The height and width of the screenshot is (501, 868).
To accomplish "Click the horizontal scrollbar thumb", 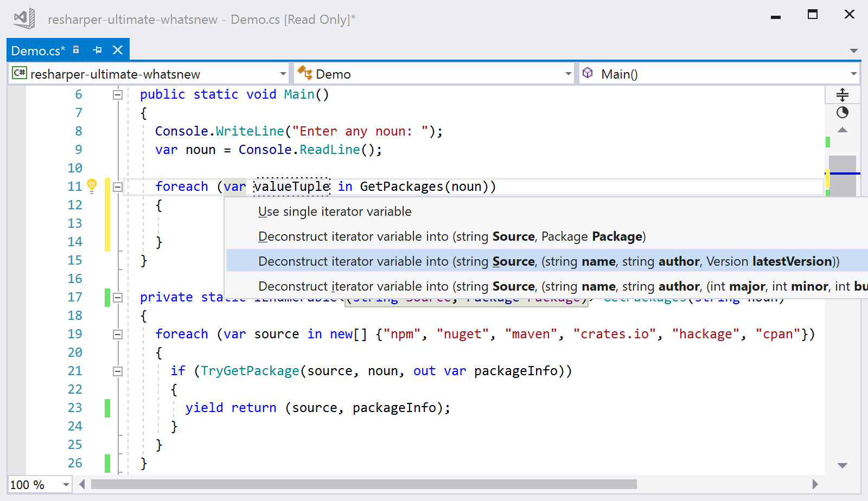I will pyautogui.click(x=364, y=484).
